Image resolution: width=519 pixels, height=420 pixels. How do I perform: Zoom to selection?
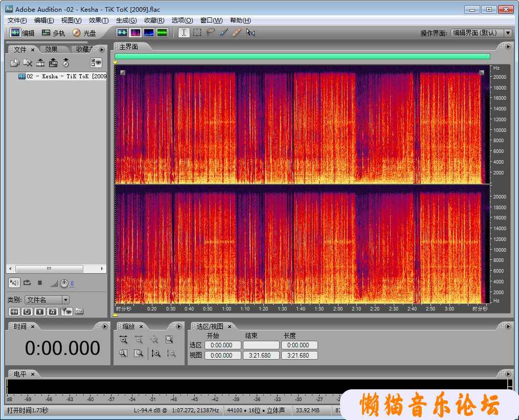point(169,340)
